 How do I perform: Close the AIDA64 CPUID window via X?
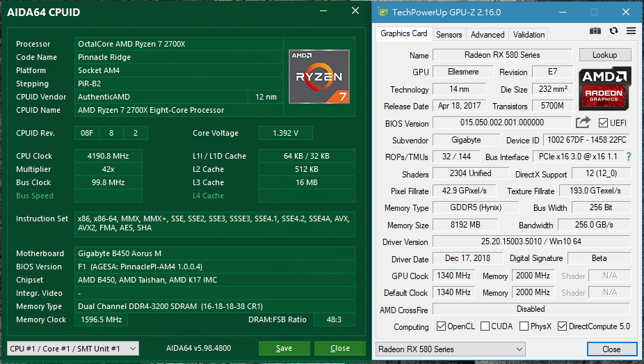(x=355, y=11)
